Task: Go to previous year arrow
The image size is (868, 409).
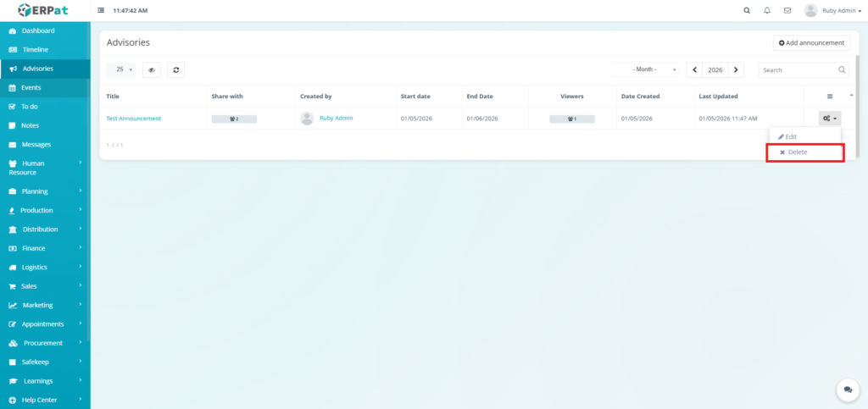Action: click(x=695, y=70)
